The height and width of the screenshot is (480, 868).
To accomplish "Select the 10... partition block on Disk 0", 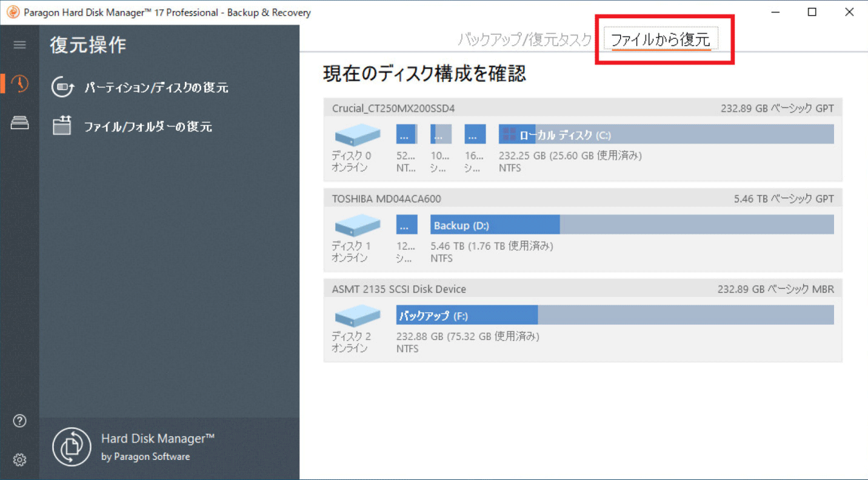I will (441, 134).
